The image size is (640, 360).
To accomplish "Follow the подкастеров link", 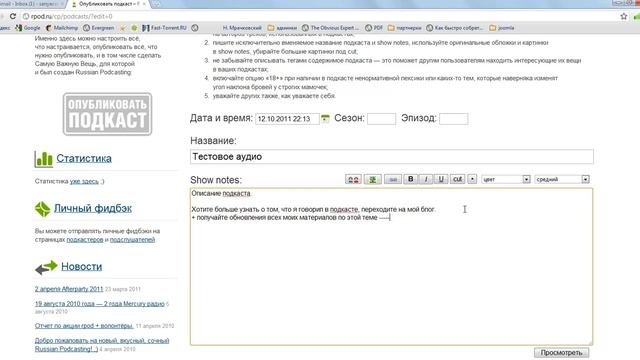I will coord(85,240).
